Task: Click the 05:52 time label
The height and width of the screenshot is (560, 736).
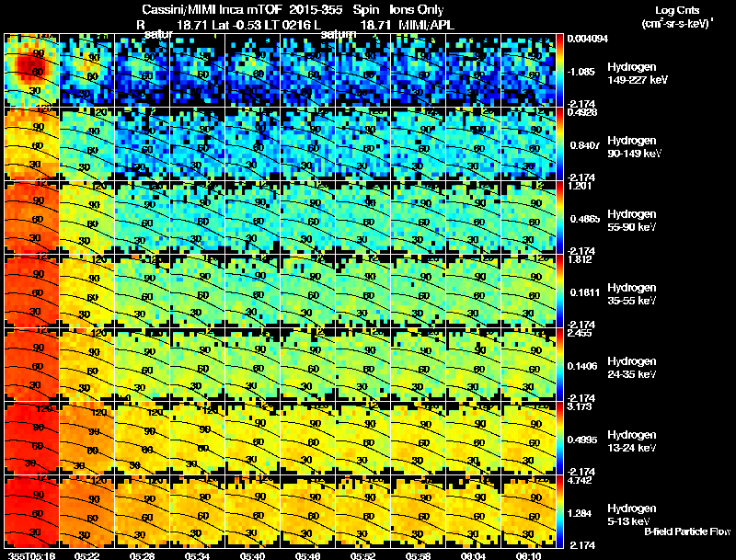Action: (x=362, y=555)
